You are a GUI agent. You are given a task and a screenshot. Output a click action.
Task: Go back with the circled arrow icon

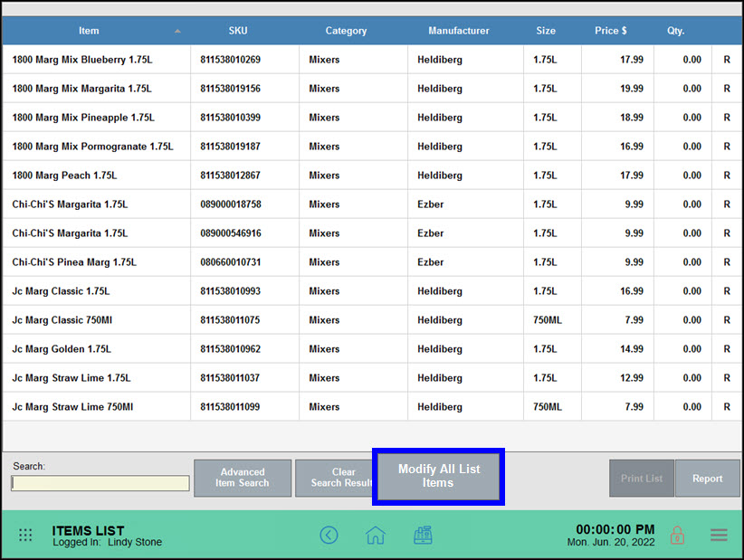point(329,535)
